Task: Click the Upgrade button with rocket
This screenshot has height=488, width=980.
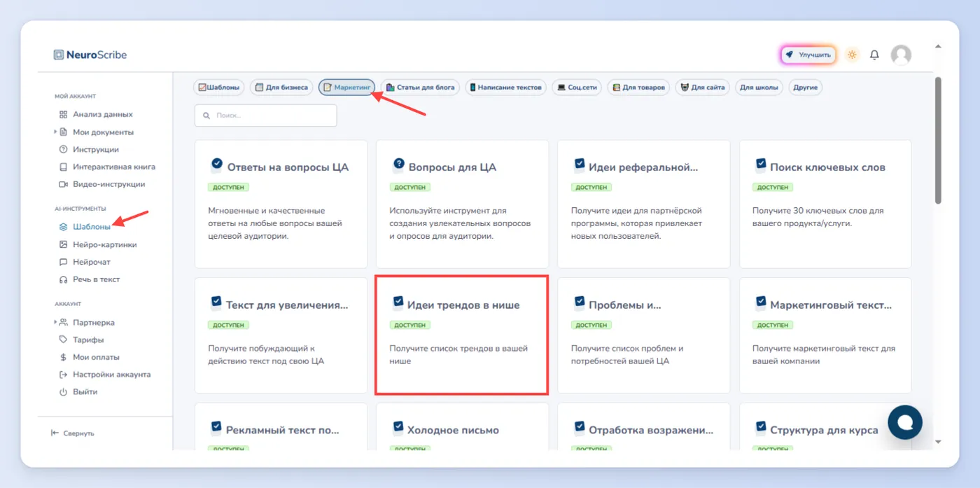Action: (808, 55)
